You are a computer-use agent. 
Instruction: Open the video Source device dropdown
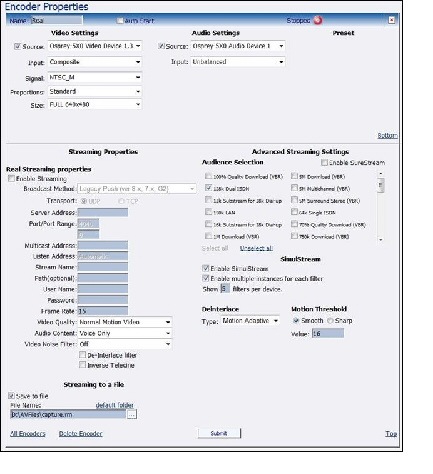[x=95, y=46]
